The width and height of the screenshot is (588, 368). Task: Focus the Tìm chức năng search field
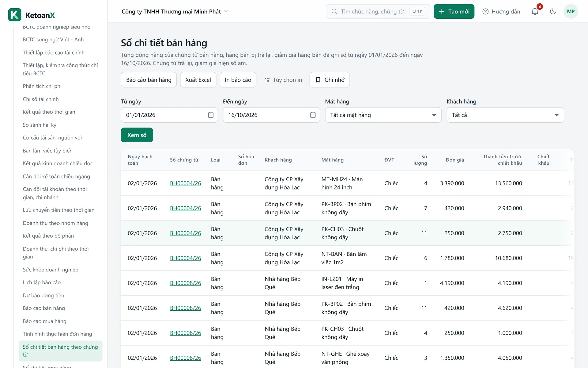[x=378, y=11]
